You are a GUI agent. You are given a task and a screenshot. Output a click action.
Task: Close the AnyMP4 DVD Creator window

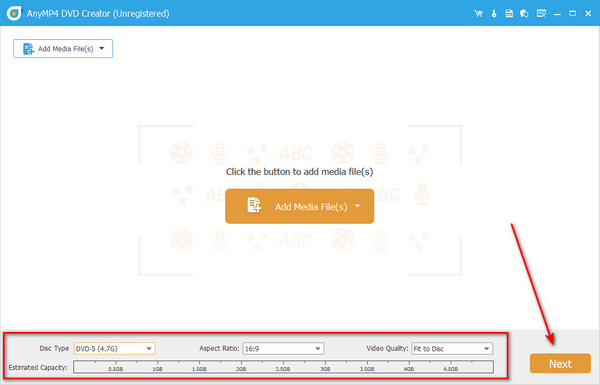click(x=588, y=13)
